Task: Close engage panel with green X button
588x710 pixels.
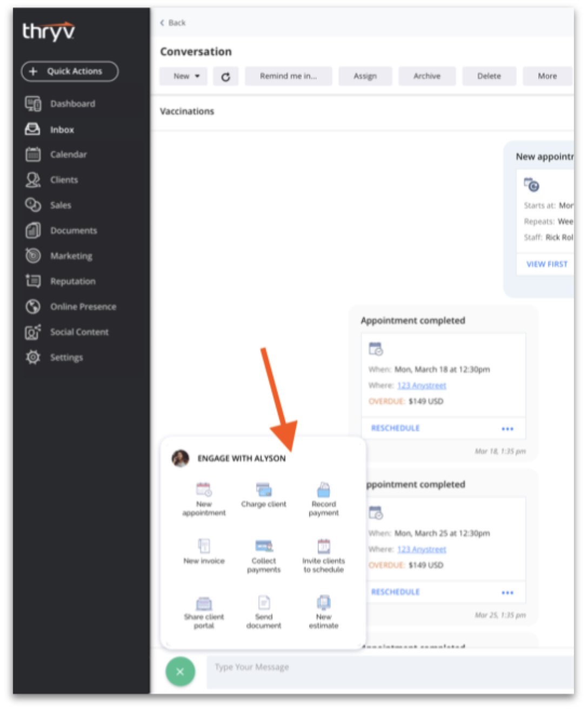Action: pos(180,672)
